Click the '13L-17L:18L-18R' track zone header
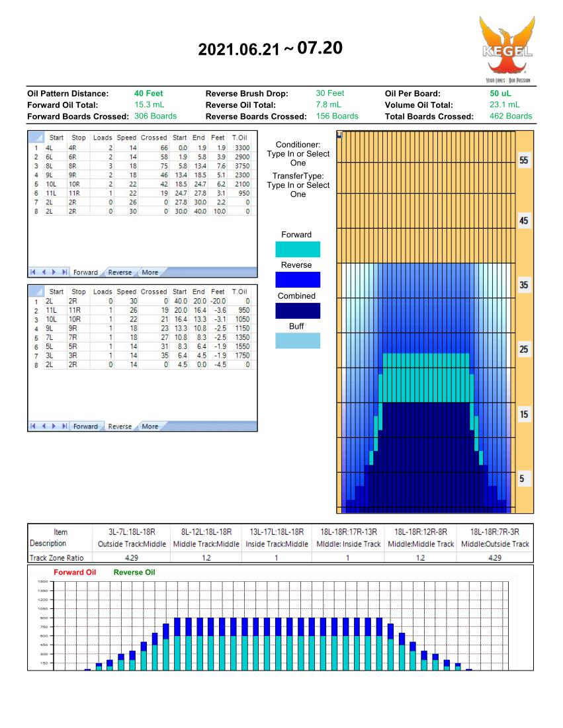Image resolution: width=563 pixels, height=728 pixels. (x=277, y=532)
